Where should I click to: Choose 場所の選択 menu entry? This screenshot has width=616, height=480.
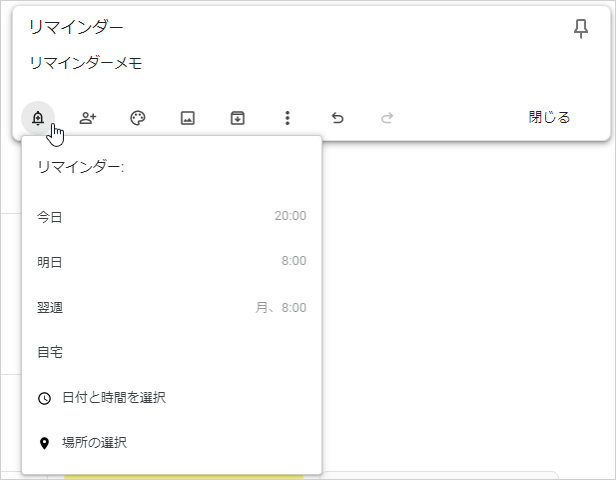(x=172, y=443)
